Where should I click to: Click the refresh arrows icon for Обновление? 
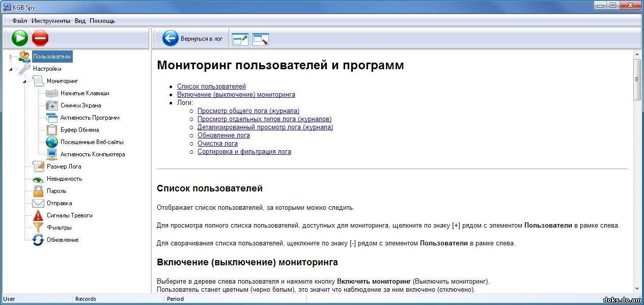coord(38,240)
